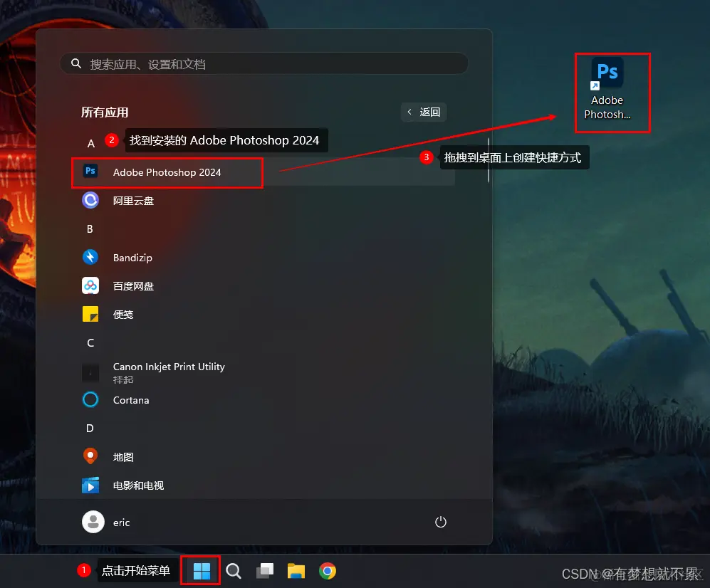Click the eric username label
The height and width of the screenshot is (588, 710).
121,523
